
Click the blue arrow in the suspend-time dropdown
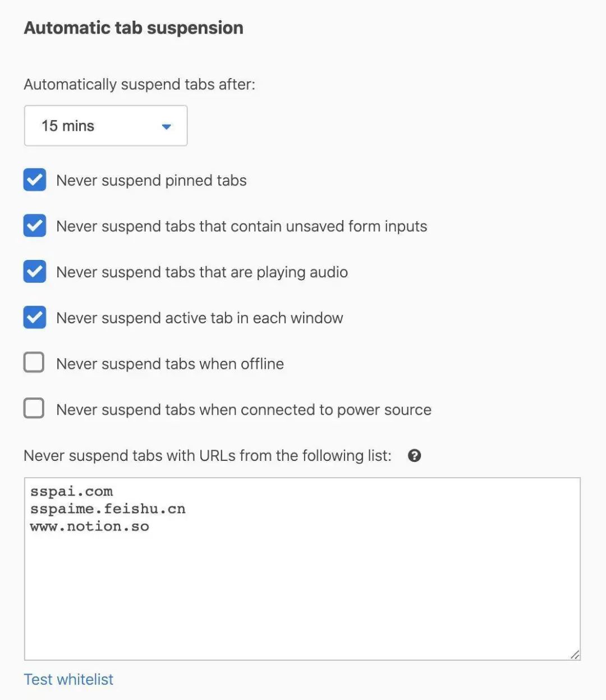click(x=166, y=126)
